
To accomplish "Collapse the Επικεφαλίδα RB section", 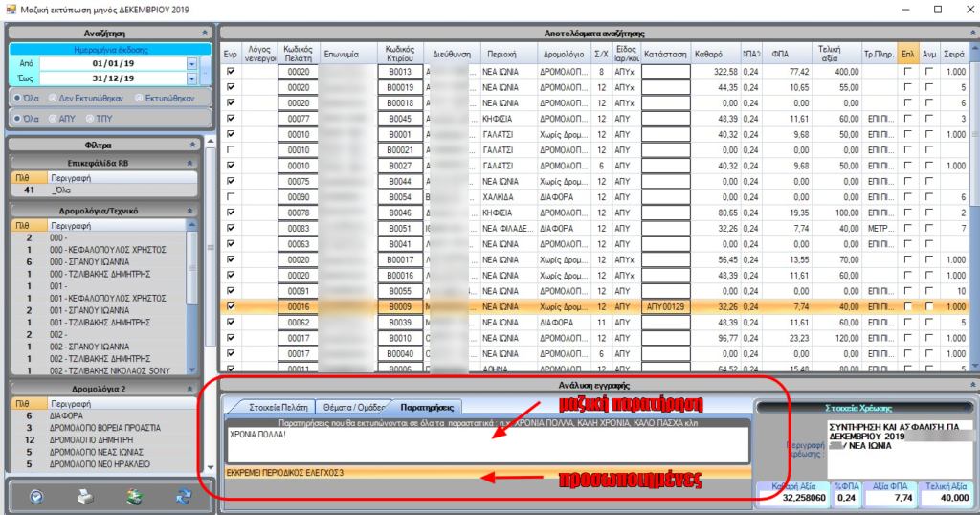I will 191,163.
